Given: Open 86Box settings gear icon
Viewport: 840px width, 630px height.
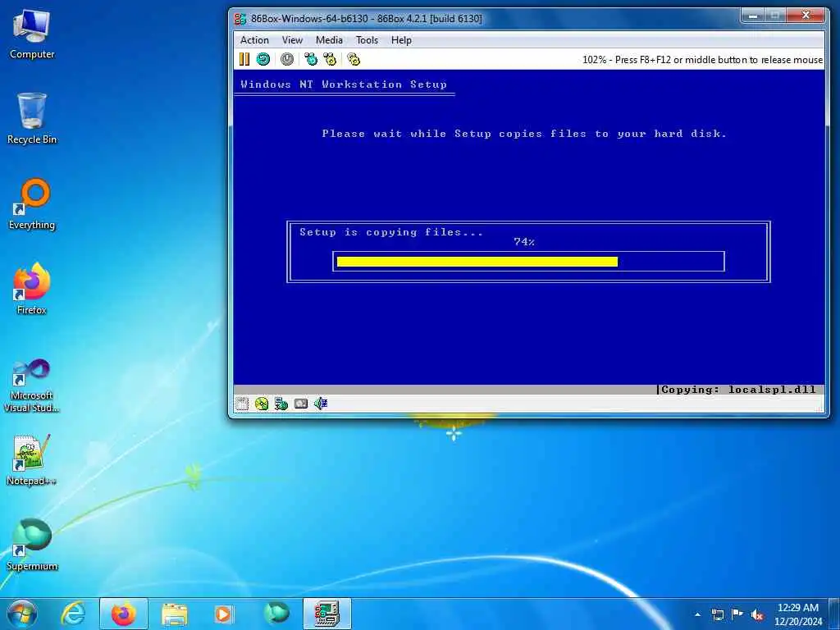Looking at the screenshot, I should [354, 59].
